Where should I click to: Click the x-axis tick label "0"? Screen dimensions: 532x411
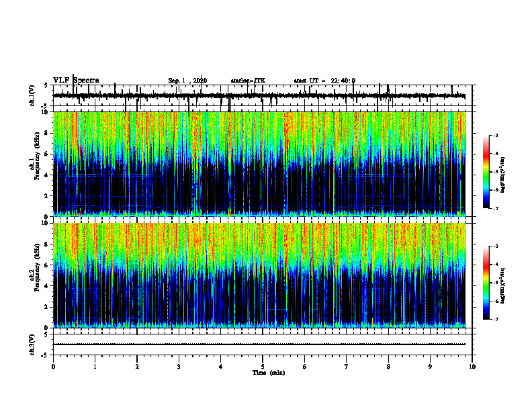pyautogui.click(x=53, y=367)
